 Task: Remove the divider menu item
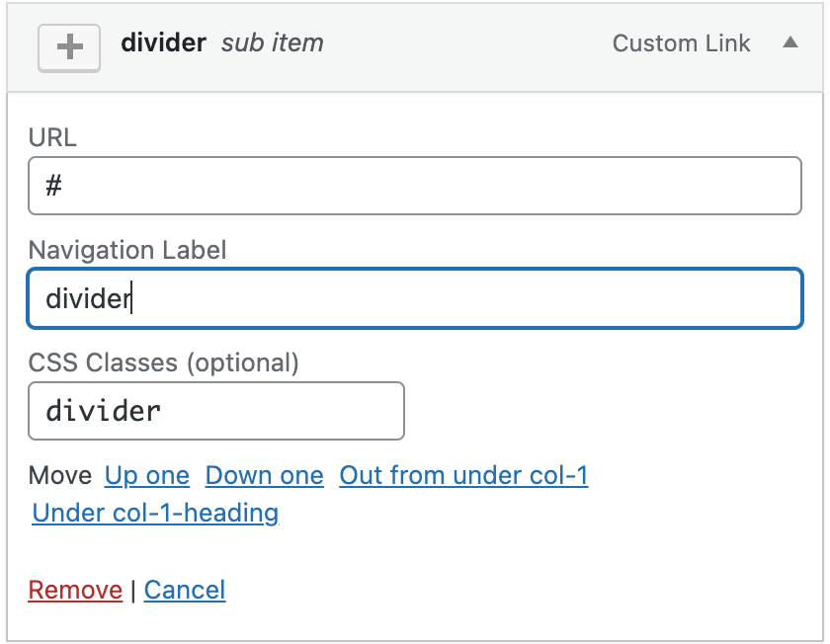pyautogui.click(x=75, y=591)
